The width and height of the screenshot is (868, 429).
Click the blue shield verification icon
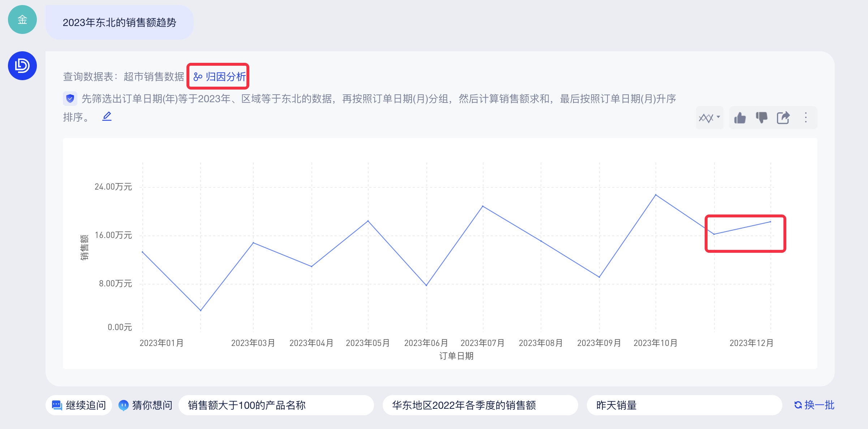click(70, 98)
